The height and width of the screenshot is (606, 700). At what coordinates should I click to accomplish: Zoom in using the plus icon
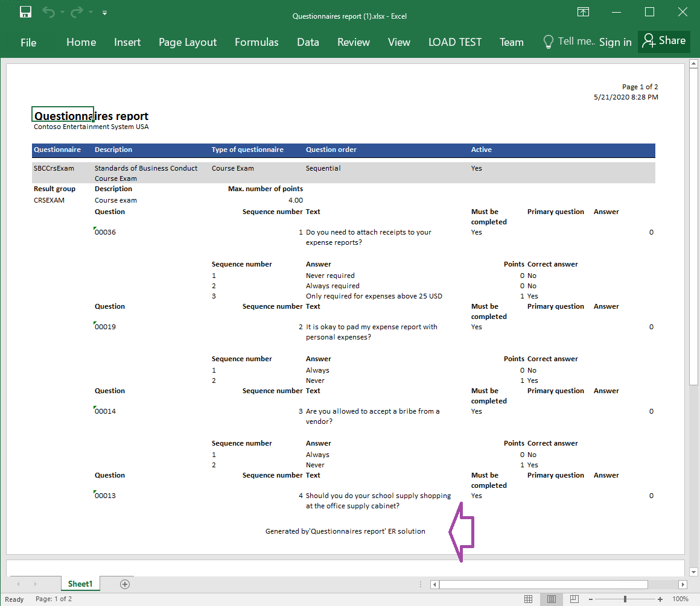661,599
